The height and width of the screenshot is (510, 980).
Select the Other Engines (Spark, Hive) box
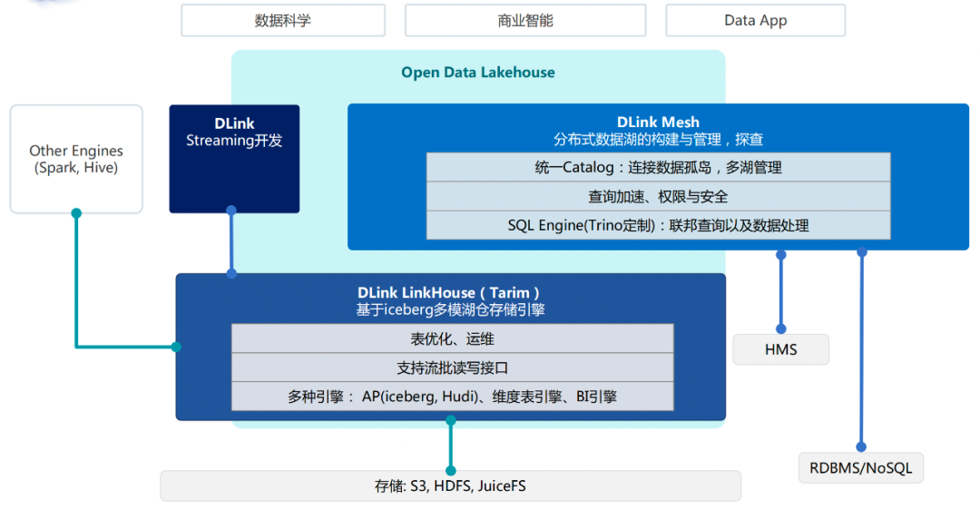point(76,159)
